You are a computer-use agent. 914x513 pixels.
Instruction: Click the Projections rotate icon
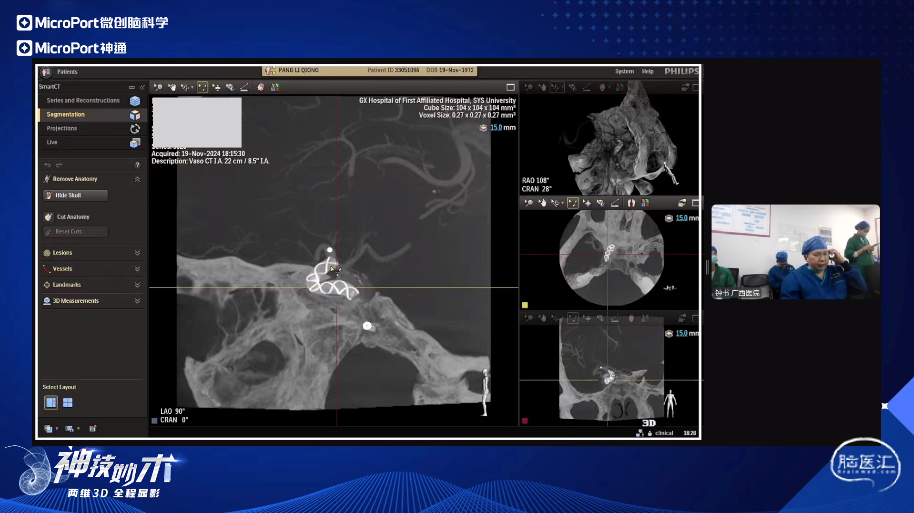pyautogui.click(x=135, y=129)
